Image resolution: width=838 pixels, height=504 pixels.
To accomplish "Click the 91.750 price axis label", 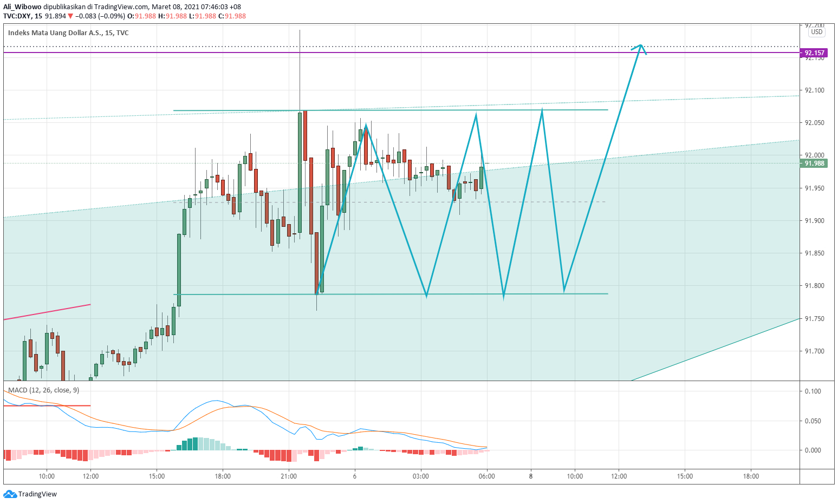I will [814, 319].
